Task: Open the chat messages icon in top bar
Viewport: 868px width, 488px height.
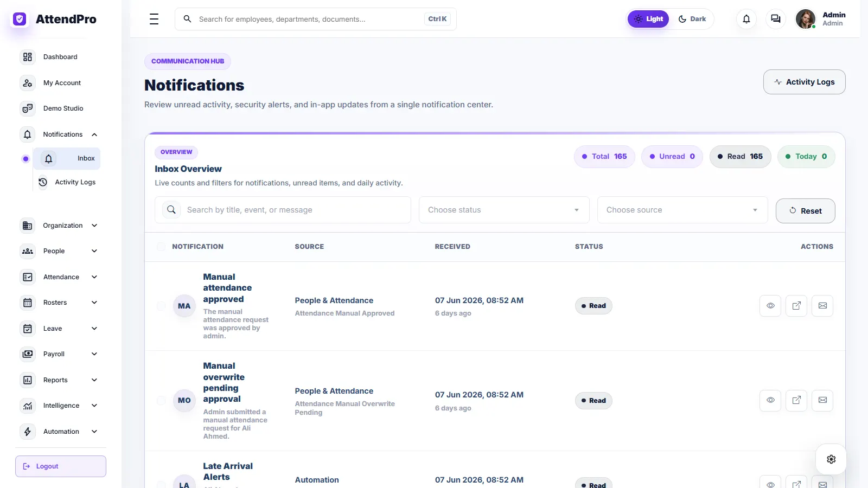Action: coord(776,19)
